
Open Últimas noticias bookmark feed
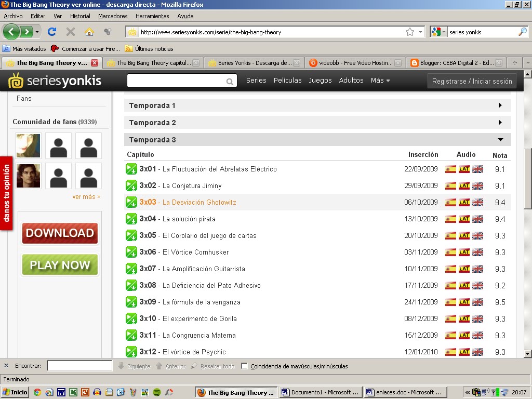(x=149, y=49)
